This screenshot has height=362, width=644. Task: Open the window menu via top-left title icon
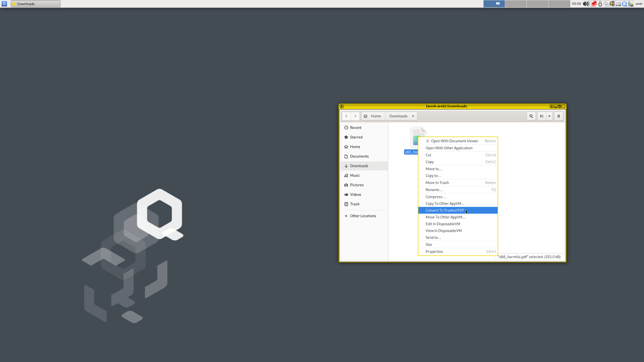342,106
